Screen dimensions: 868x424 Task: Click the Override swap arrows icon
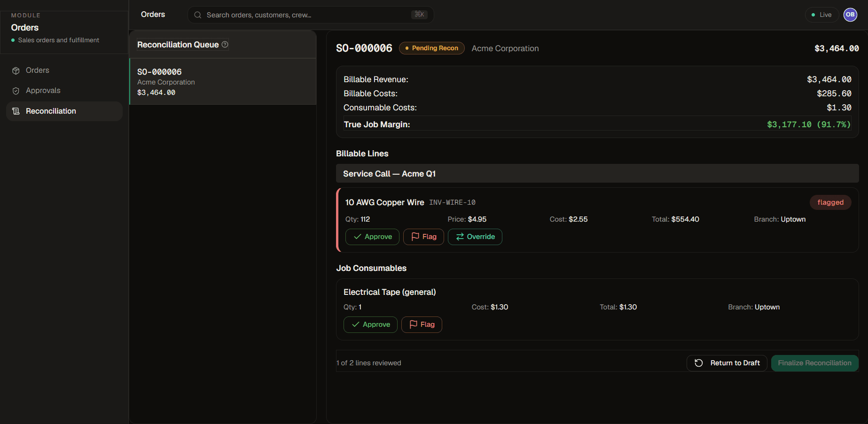pos(460,237)
